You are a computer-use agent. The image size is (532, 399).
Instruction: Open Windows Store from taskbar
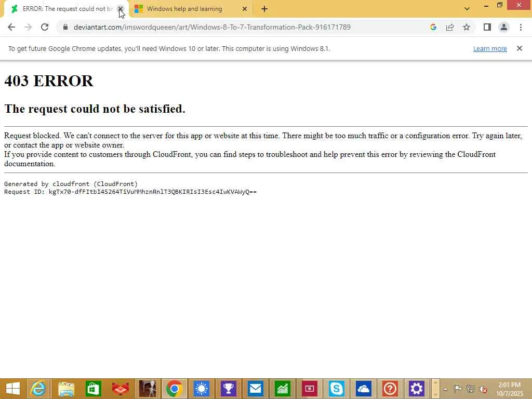[93, 389]
